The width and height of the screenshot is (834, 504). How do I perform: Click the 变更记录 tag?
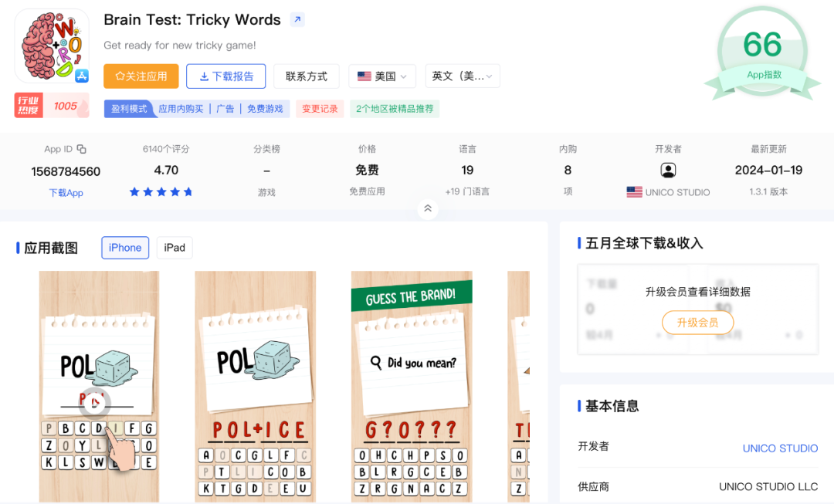320,109
